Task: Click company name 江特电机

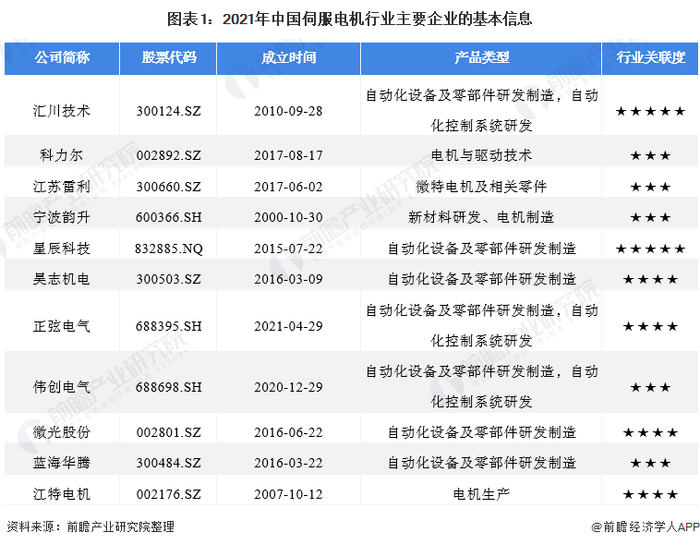Action: pos(62,494)
